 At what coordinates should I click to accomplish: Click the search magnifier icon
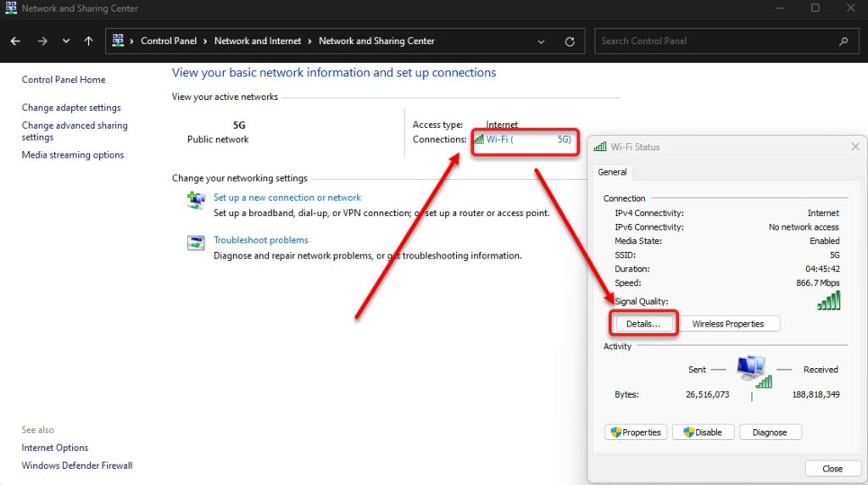[x=843, y=41]
